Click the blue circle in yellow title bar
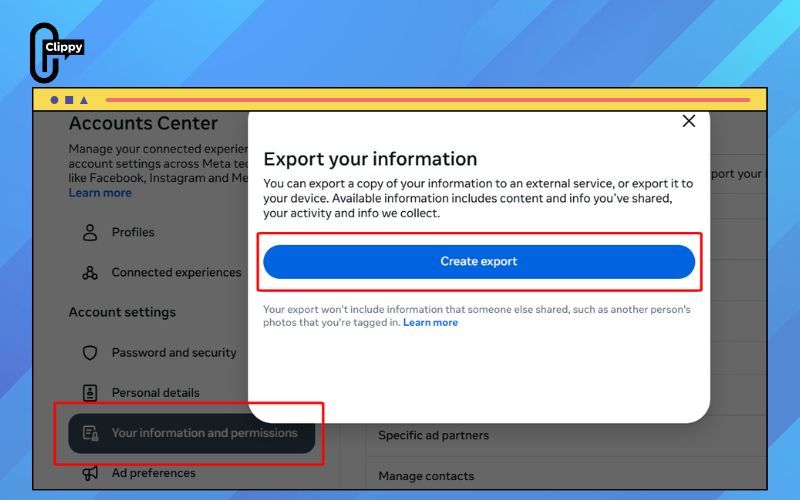The image size is (800, 500). pos(54,100)
